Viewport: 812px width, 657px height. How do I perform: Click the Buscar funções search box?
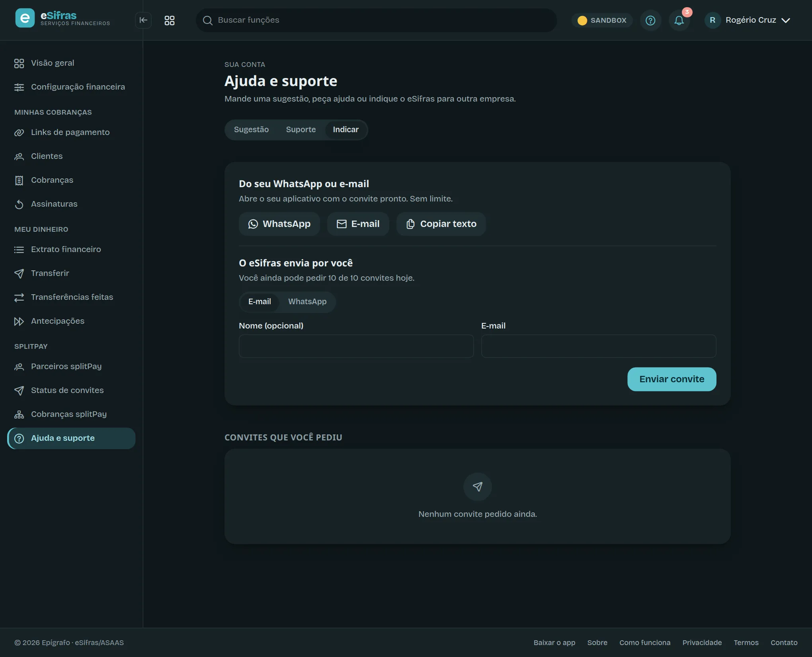click(376, 20)
